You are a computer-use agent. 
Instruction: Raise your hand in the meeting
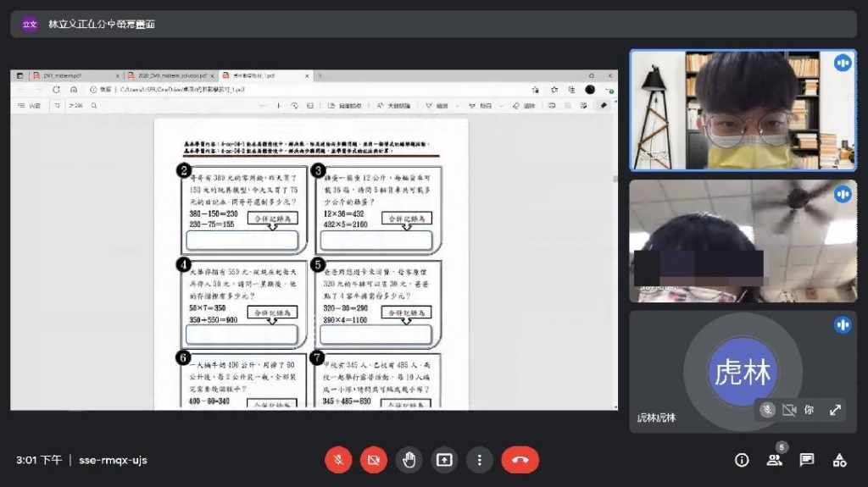click(409, 460)
